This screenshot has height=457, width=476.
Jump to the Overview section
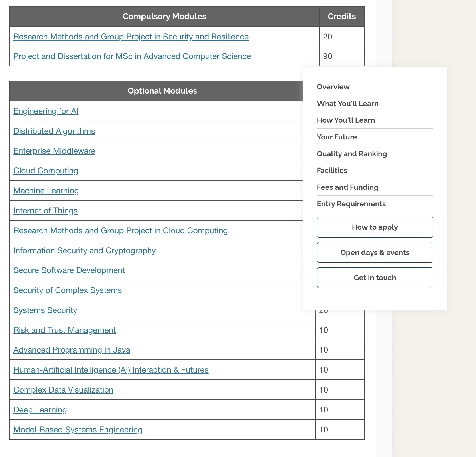333,87
